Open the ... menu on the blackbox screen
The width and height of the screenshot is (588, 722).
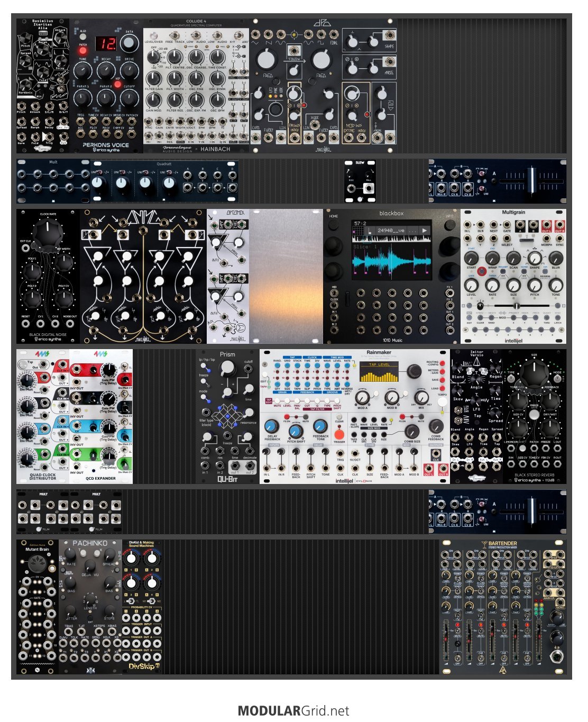pyautogui.click(x=412, y=231)
